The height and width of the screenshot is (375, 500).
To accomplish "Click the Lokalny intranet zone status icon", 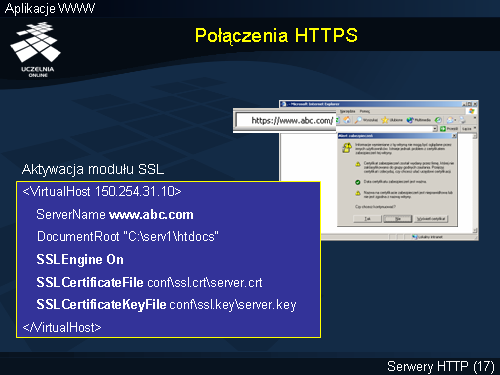I will 415,237.
